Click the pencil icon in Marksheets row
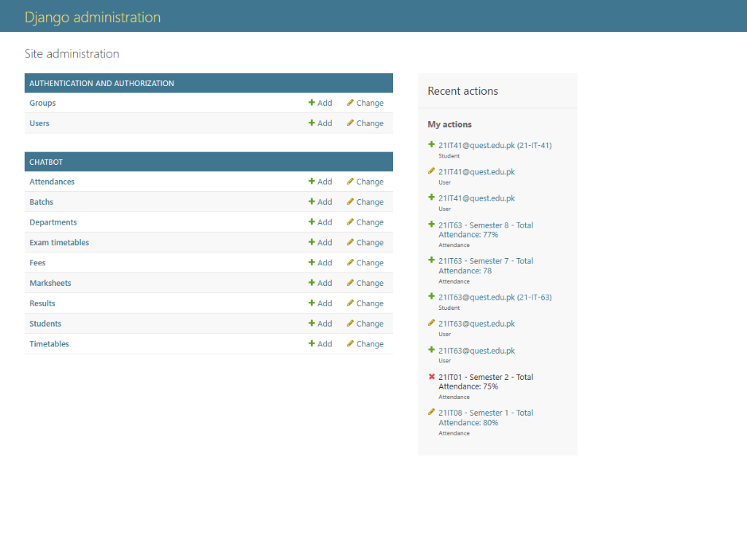The height and width of the screenshot is (560, 747). pos(350,283)
